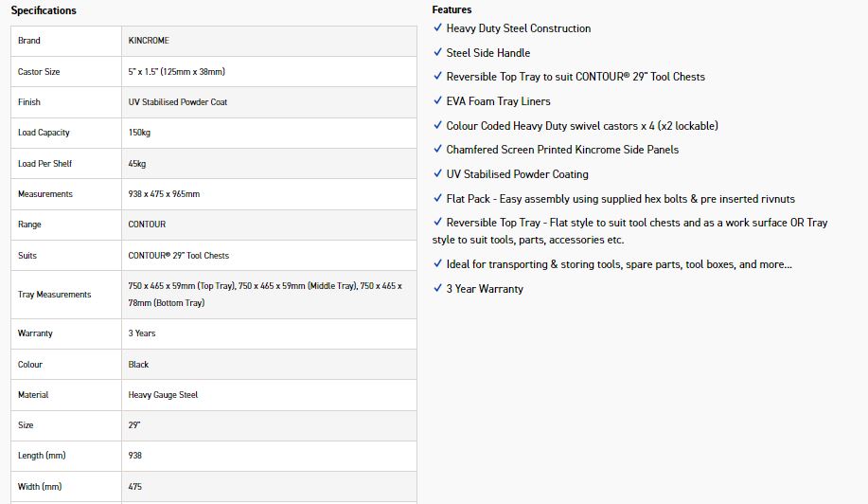Viewport: 868px width, 504px height.
Task: Click checkmark beside 3 Year Warranty
Action: [437, 287]
